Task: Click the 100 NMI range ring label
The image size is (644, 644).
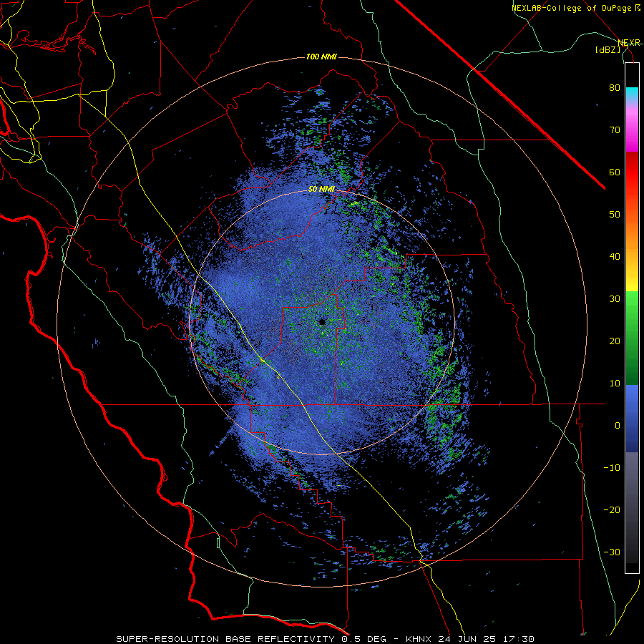Action: tap(321, 57)
